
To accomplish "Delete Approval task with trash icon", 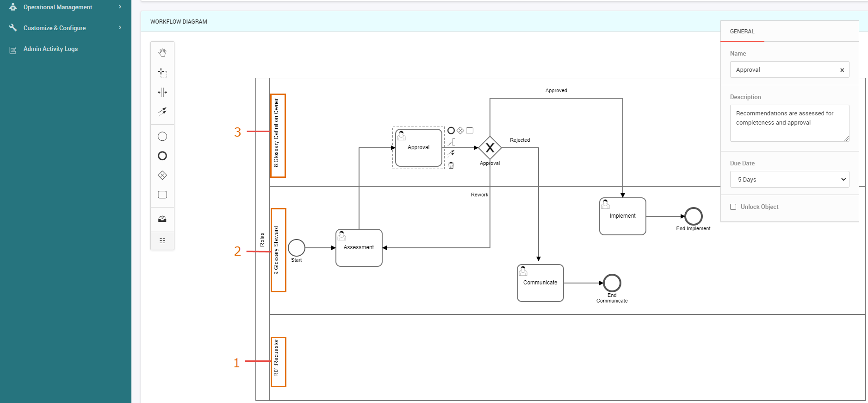I will (x=451, y=165).
